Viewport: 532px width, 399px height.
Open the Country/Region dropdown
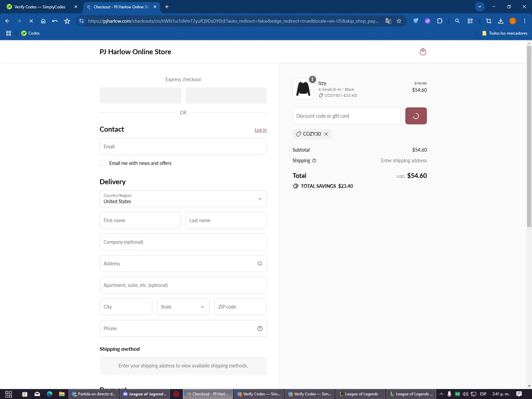183,199
